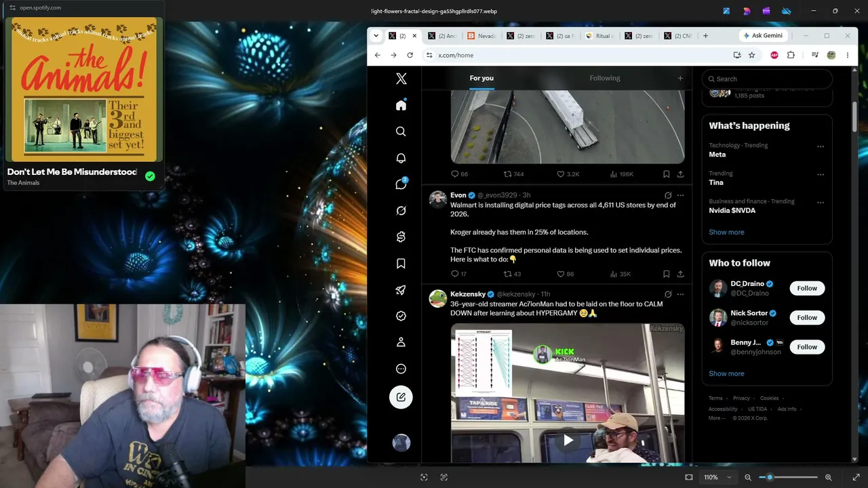Open more options on Kekzensky's post
The image size is (868, 488).
tap(680, 294)
